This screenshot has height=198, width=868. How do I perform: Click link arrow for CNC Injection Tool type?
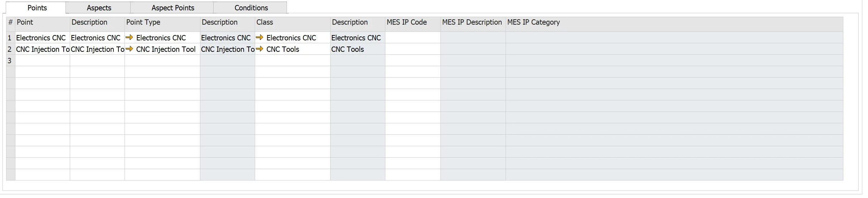[x=129, y=49]
